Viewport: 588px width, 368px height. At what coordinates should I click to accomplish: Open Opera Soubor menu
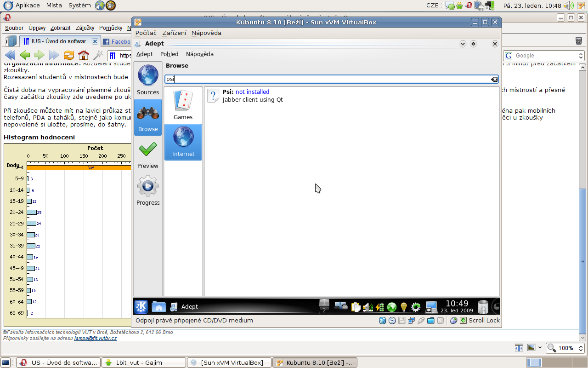[x=14, y=28]
